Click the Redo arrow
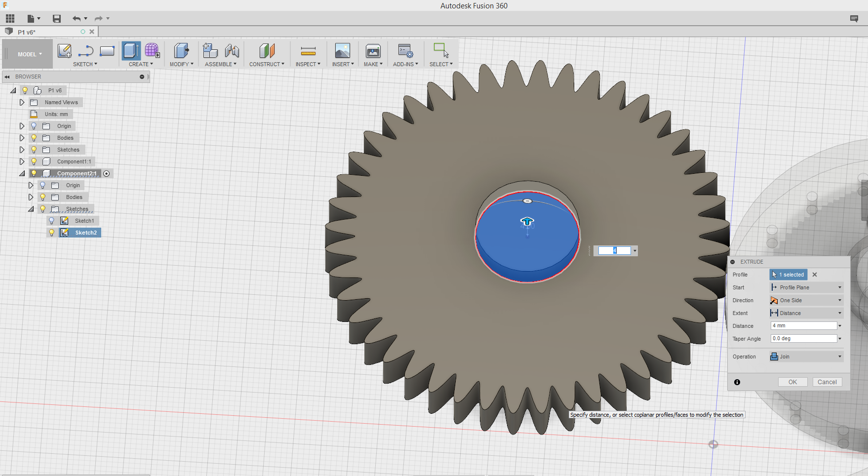Viewport: 868px width, 476px height. (x=98, y=19)
